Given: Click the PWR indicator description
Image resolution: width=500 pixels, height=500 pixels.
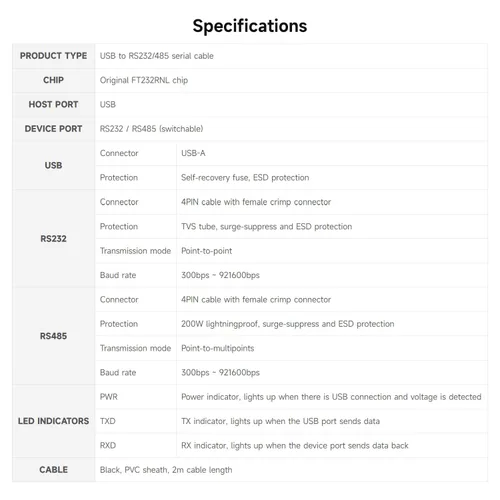Looking at the screenshot, I should click(331, 397).
